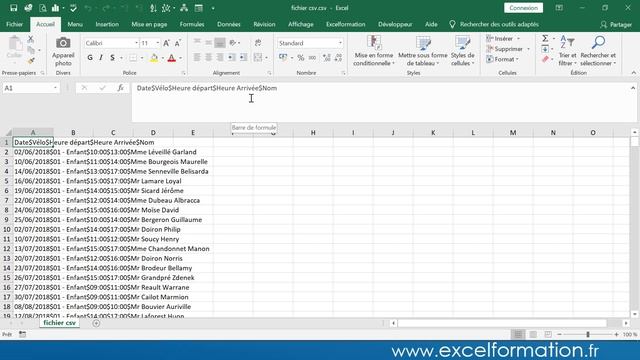640x360 pixels.
Task: Click the increase decimal icon
Action: 327,58
